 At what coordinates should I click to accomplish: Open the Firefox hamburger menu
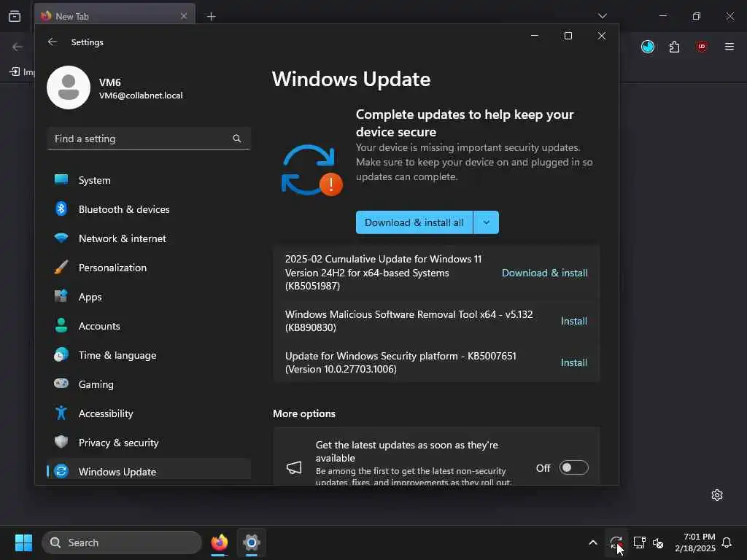729,47
